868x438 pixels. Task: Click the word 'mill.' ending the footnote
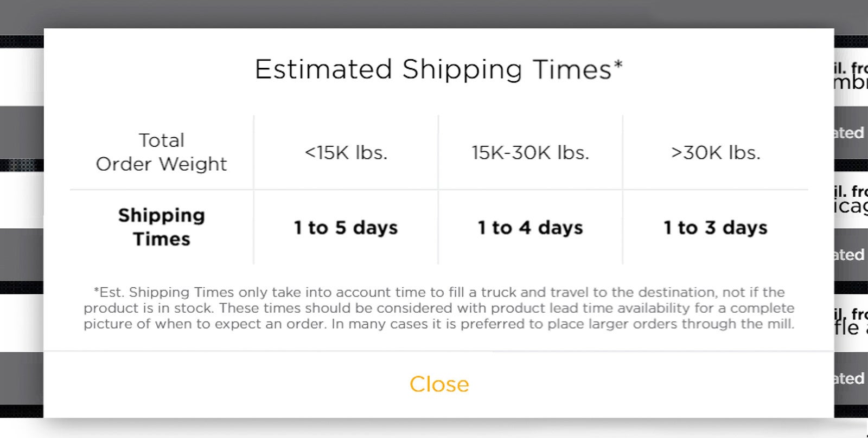781,324
